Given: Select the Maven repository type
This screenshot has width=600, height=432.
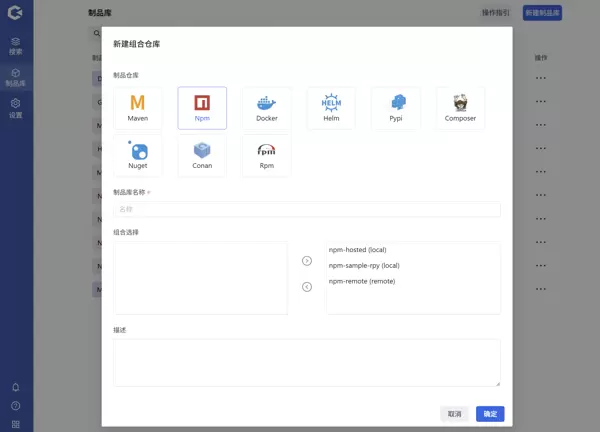Looking at the screenshot, I should [138, 107].
